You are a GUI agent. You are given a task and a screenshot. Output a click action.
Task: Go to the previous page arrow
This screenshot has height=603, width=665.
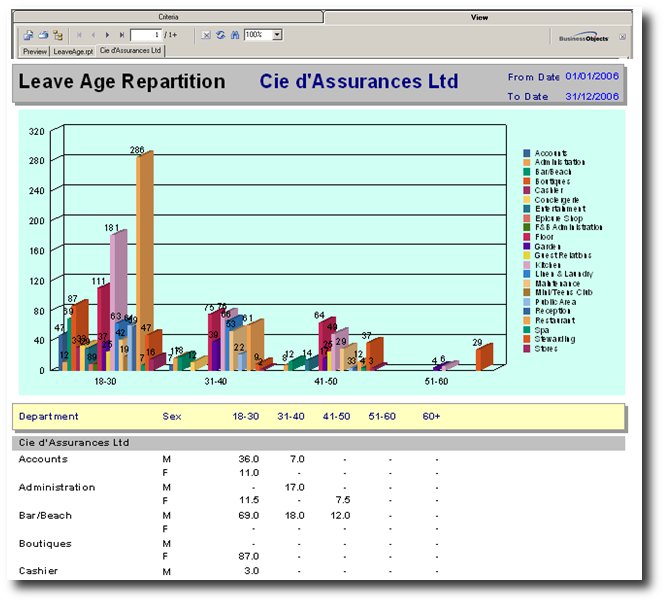(x=93, y=35)
